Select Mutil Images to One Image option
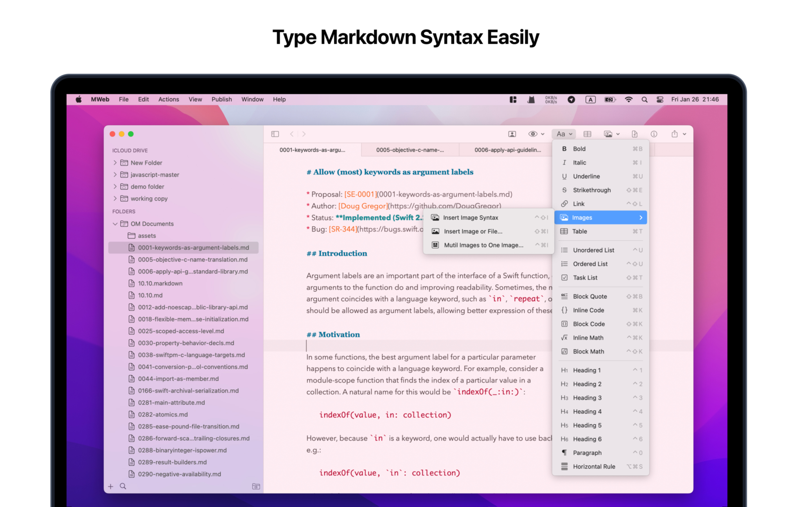Viewport: 812px width, 507px height. point(483,245)
